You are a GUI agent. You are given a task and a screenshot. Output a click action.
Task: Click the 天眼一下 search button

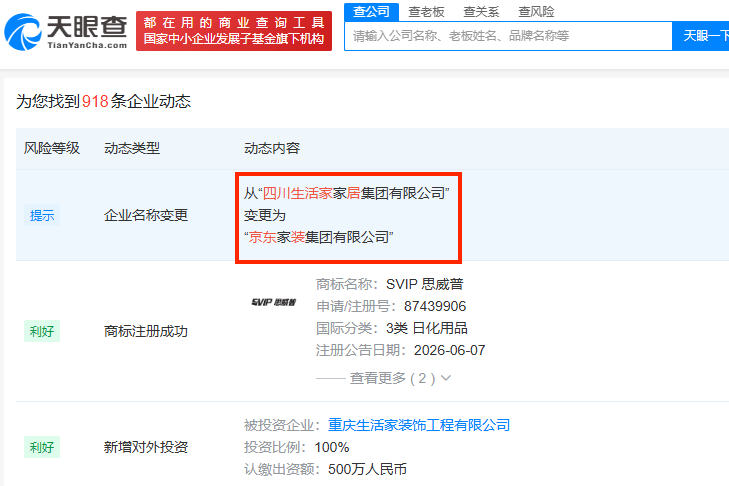tap(701, 36)
